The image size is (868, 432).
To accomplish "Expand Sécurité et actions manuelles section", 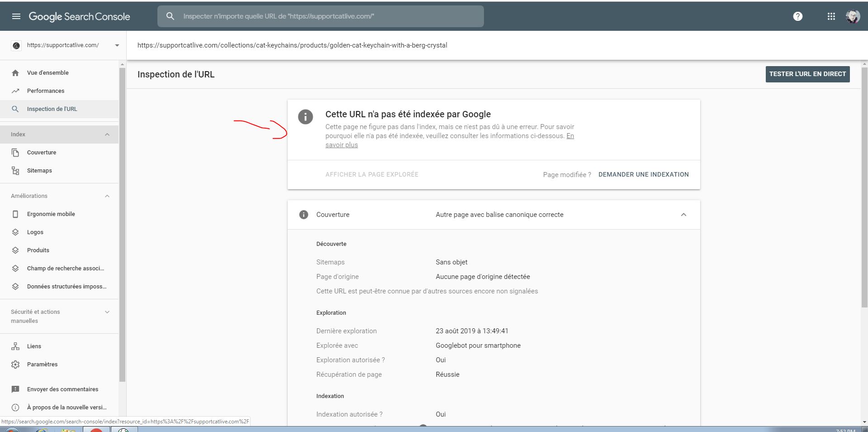I will click(x=107, y=312).
